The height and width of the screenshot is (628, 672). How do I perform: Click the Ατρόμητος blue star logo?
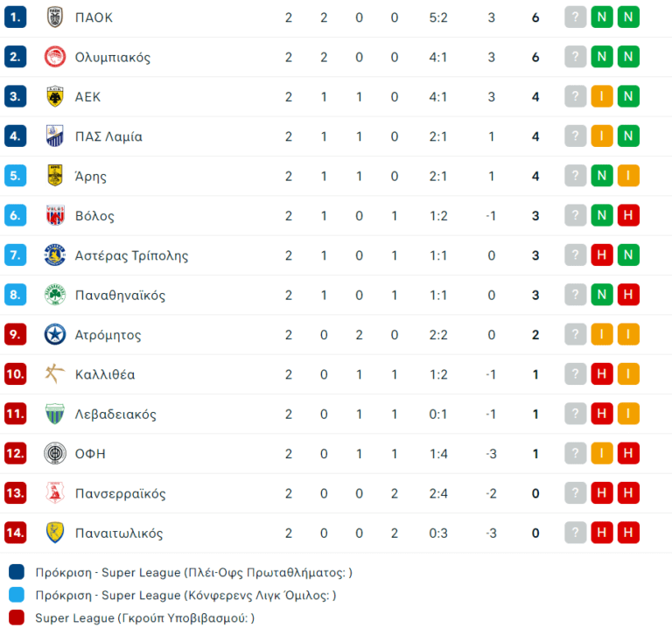55,335
